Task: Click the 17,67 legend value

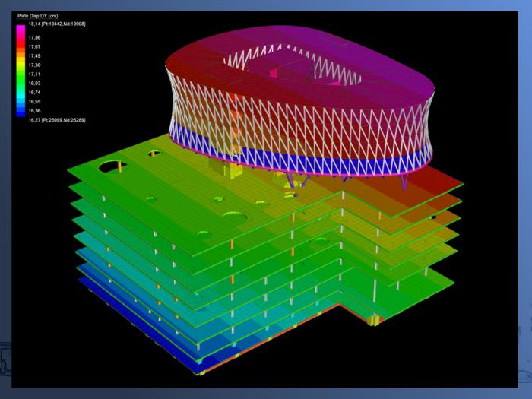Action: [x=34, y=46]
